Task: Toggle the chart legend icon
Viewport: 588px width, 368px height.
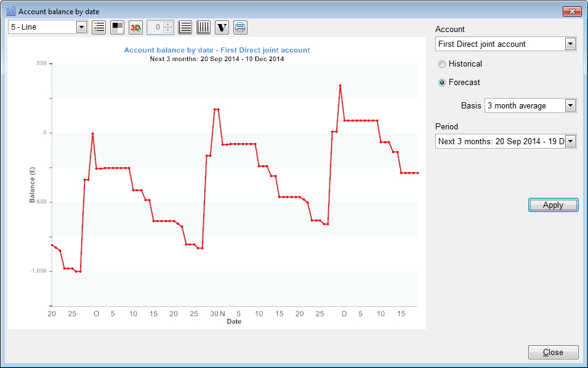Action: [99, 27]
